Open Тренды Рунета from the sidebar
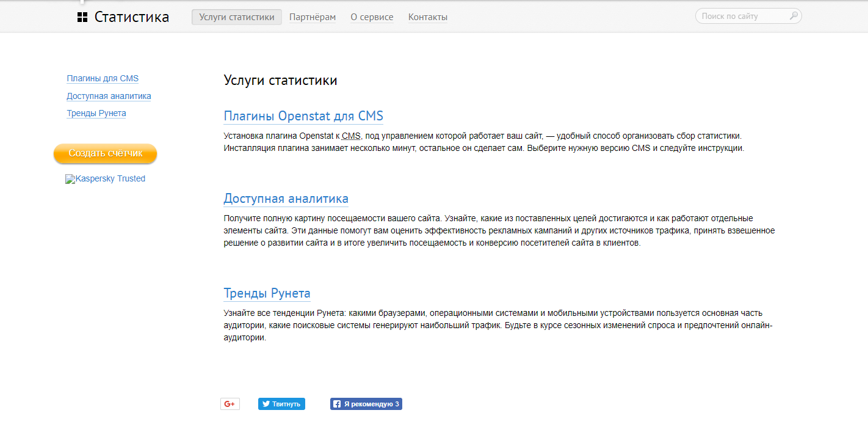868x421 pixels. (96, 113)
